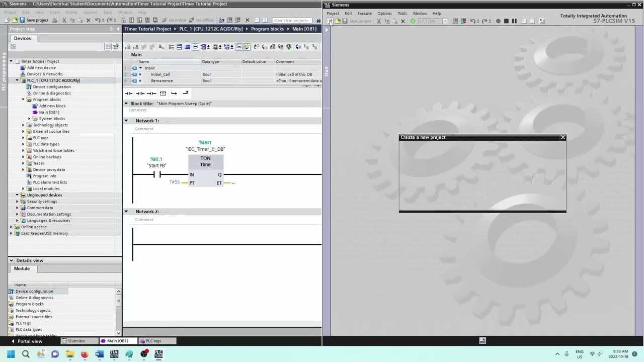Insert an empty box instruction
644x362 pixels.
(163, 93)
